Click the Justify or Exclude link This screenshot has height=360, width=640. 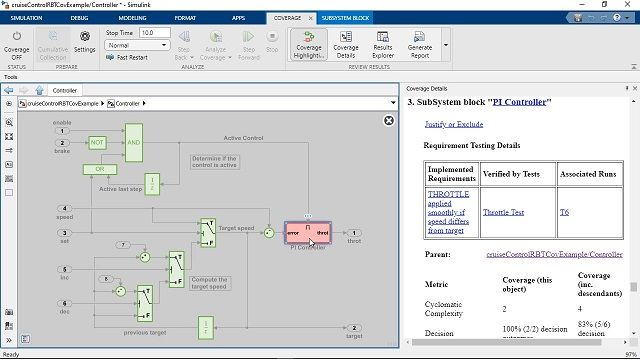click(x=454, y=124)
